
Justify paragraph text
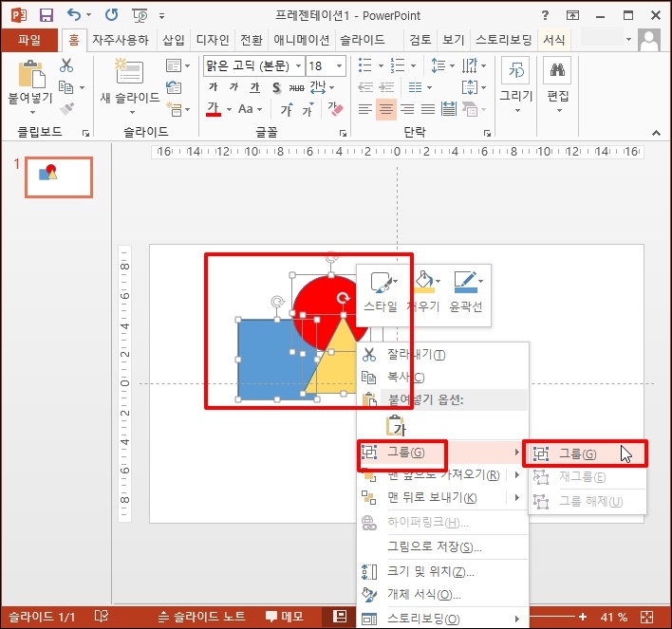pos(428,109)
